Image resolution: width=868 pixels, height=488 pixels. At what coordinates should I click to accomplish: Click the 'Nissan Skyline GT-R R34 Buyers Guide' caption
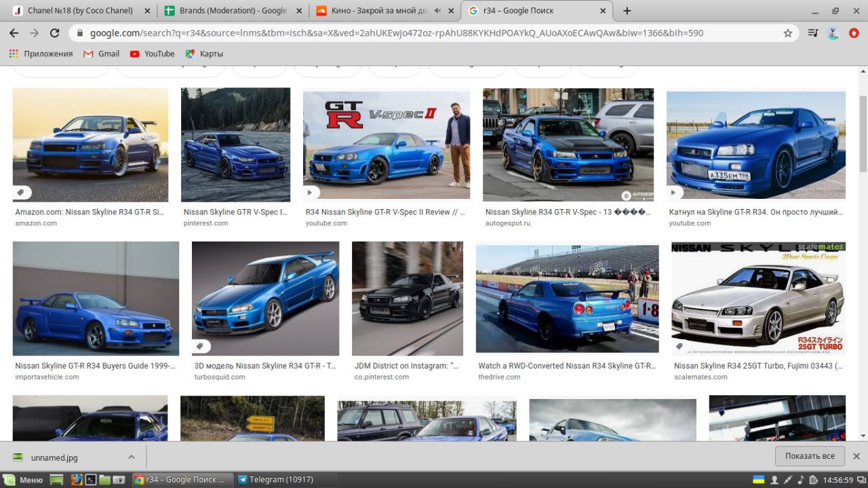(95, 366)
